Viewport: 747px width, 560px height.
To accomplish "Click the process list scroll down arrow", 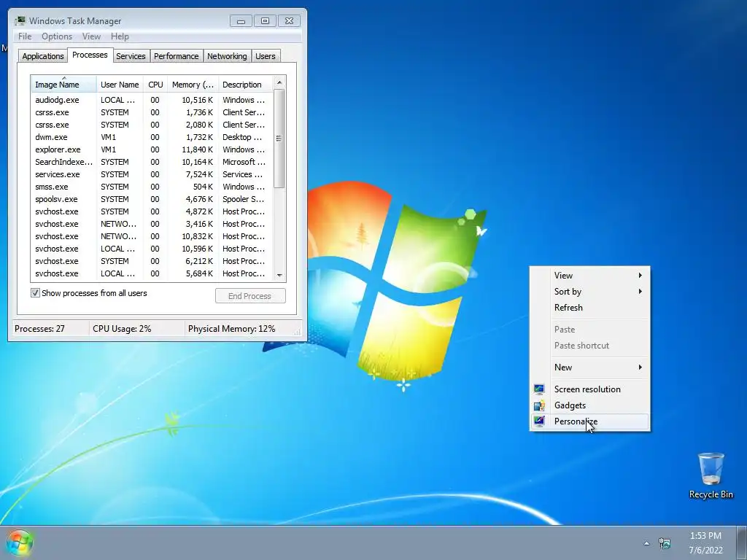I will point(279,275).
